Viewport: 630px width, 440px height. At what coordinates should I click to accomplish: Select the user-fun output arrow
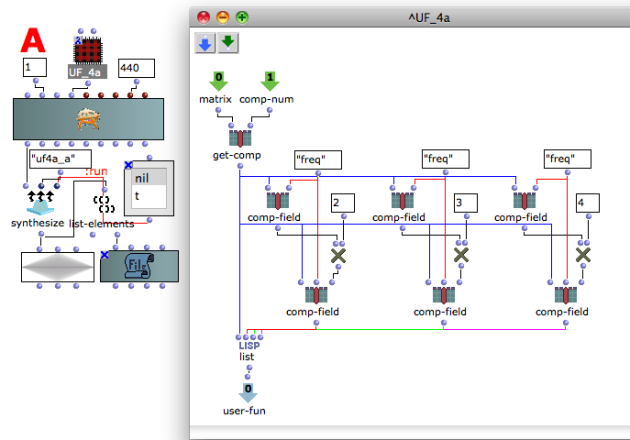pos(248,393)
